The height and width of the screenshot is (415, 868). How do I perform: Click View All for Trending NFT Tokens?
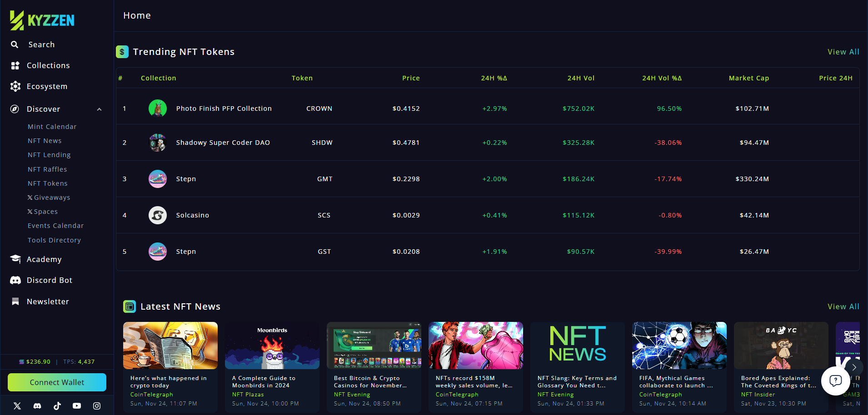click(843, 52)
